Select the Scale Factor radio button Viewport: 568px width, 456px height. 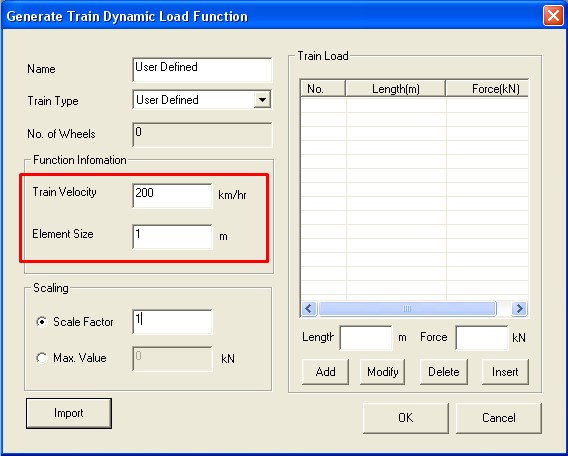coord(42,322)
